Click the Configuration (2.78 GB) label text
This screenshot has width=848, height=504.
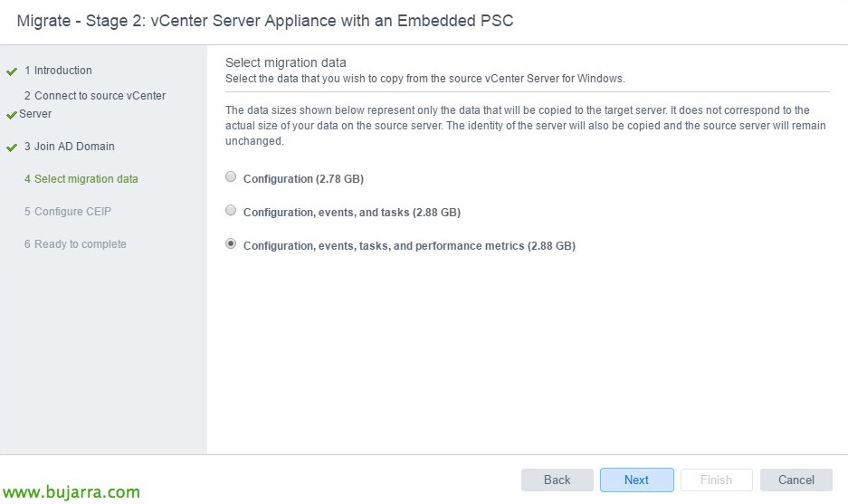(303, 179)
